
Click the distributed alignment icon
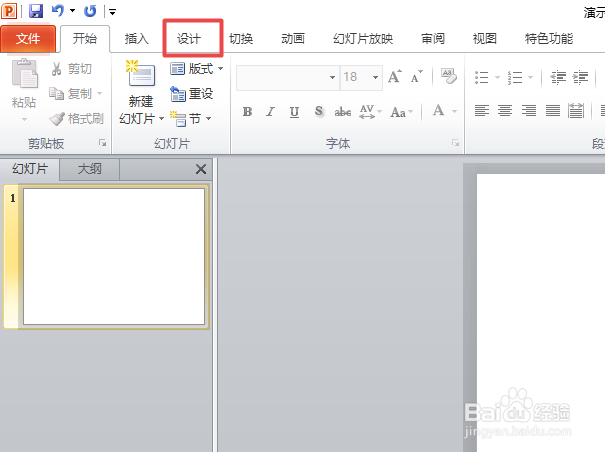pos(576,111)
